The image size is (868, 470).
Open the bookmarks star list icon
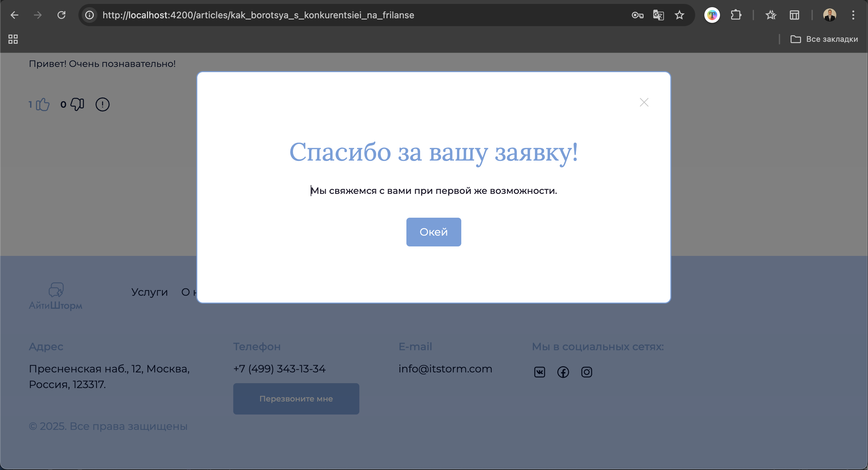coord(771,15)
